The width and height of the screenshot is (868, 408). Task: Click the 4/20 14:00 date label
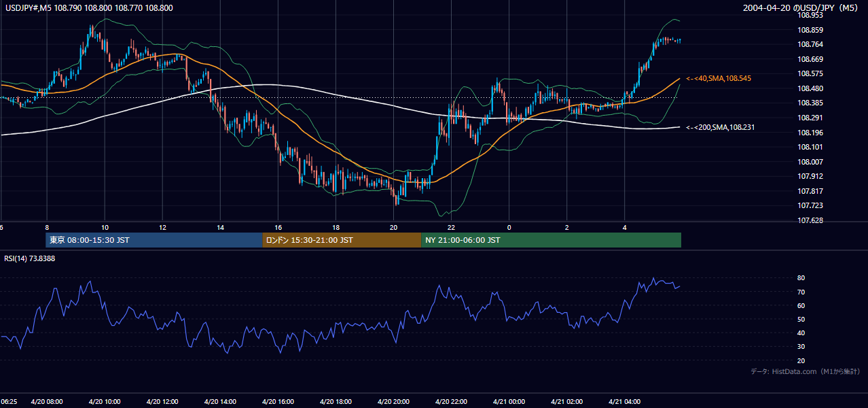[x=220, y=402]
